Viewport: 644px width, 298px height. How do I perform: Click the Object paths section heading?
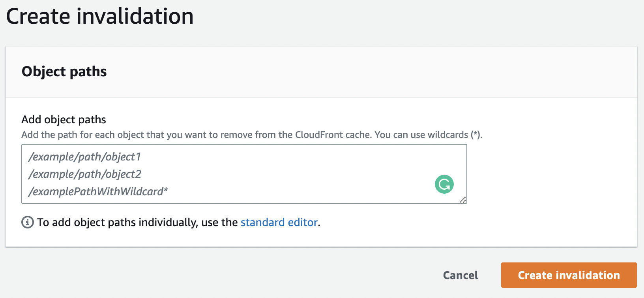click(64, 72)
